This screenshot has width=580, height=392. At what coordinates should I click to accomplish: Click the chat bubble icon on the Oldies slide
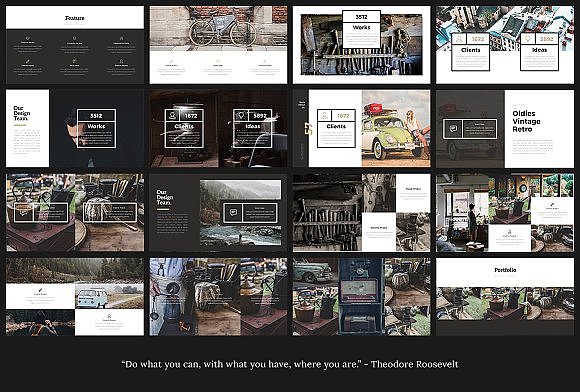coord(453,129)
